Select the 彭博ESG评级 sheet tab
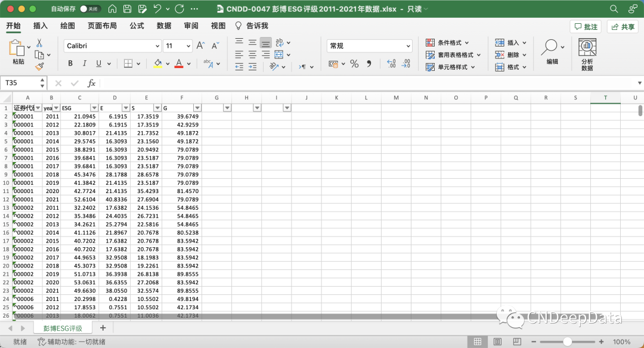The height and width of the screenshot is (348, 644). 63,328
